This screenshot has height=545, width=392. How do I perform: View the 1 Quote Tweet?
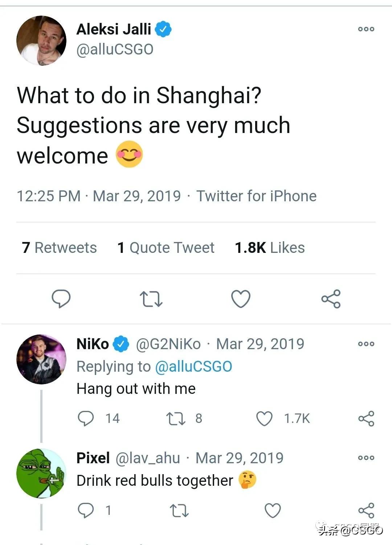166,248
